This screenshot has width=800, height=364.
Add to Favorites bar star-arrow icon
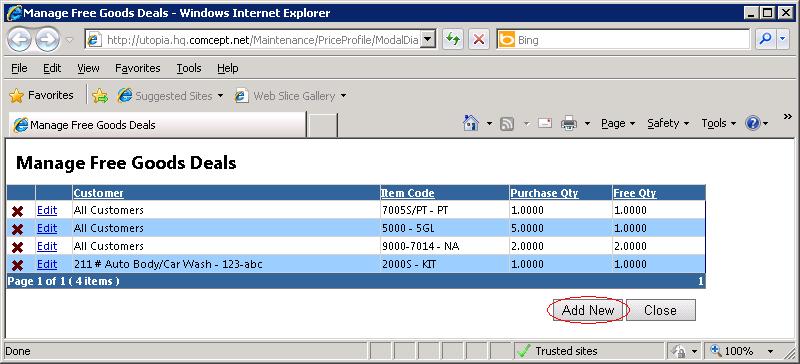click(x=100, y=95)
